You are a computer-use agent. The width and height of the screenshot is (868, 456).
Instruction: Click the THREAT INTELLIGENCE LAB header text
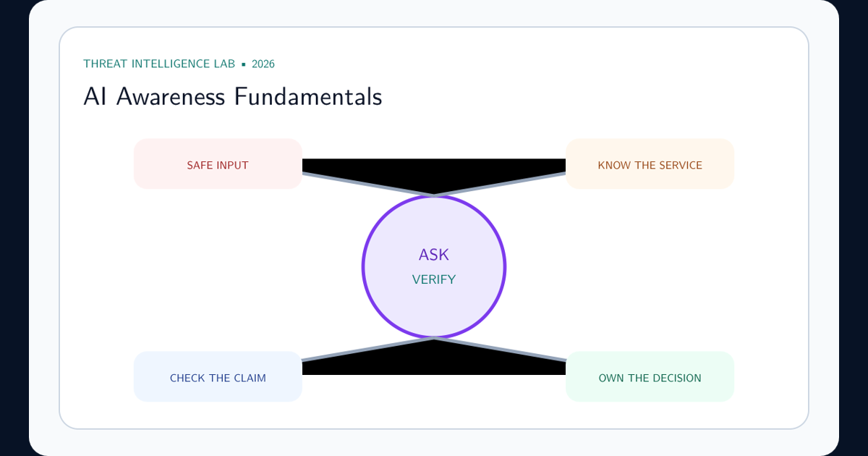(159, 64)
